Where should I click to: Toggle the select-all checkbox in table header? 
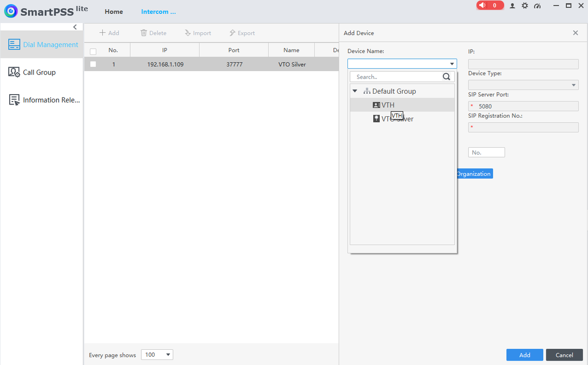(x=93, y=51)
